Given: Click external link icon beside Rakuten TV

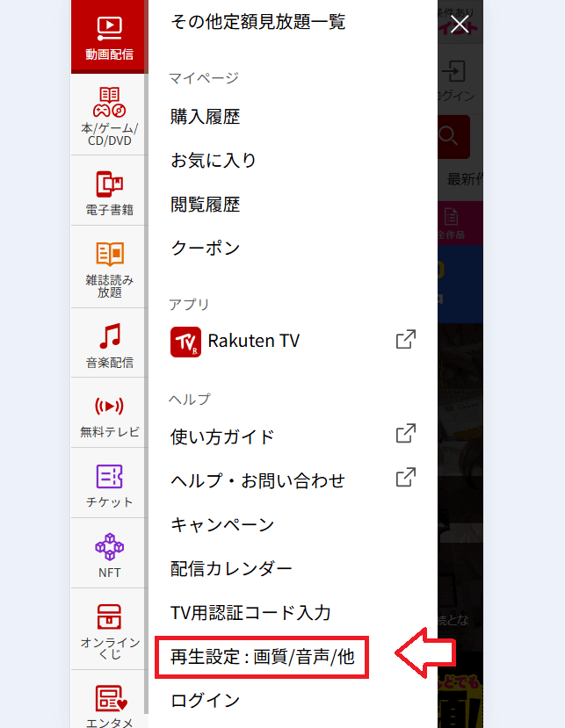Looking at the screenshot, I should (x=406, y=339).
